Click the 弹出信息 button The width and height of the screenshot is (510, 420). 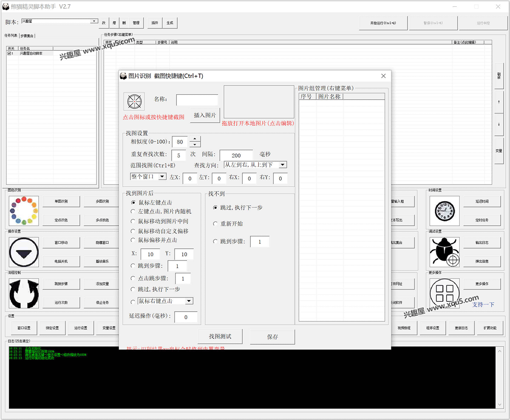click(482, 261)
